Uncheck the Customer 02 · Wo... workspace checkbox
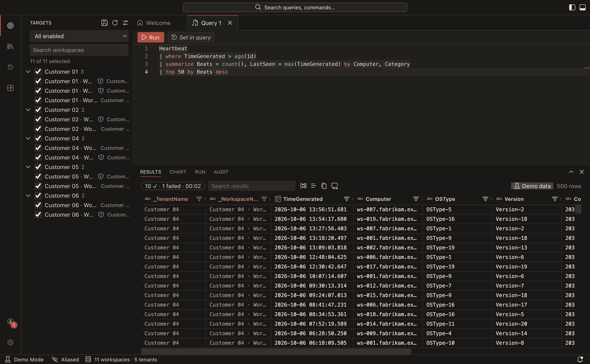 (x=38, y=129)
